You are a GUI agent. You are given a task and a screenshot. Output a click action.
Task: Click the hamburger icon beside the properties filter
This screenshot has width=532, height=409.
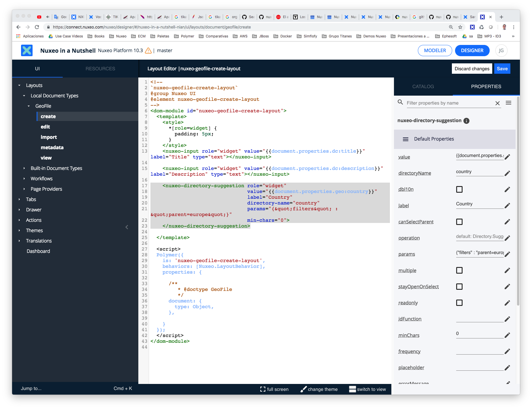[509, 103]
